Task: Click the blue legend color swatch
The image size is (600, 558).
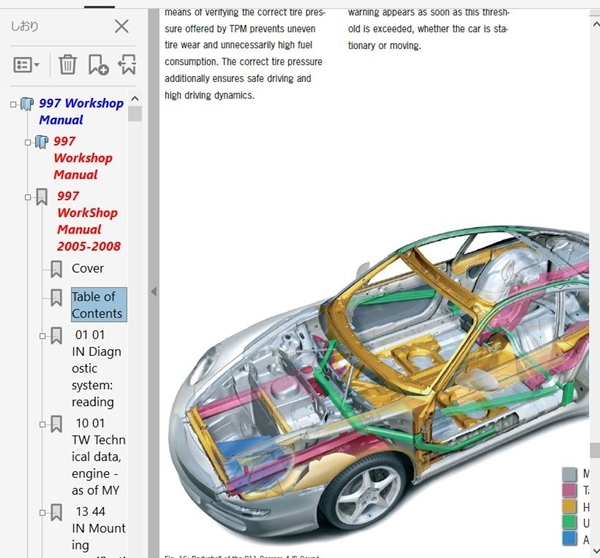Action: pos(569,538)
